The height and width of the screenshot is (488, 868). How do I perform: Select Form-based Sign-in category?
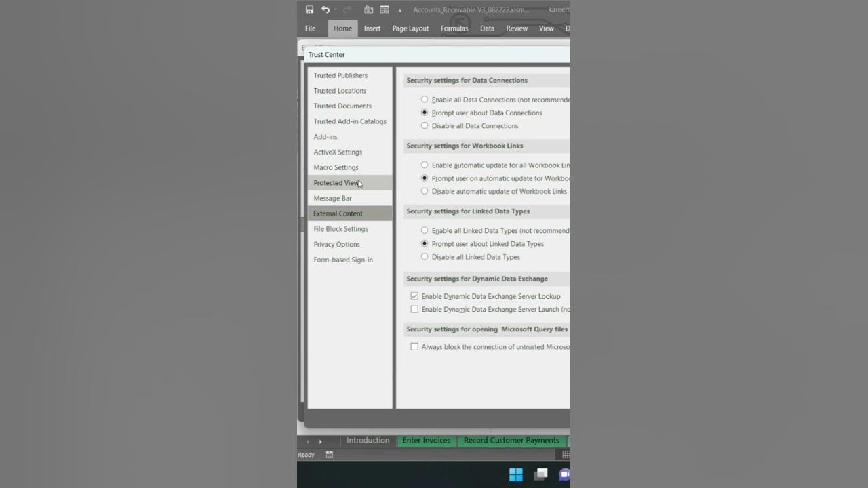(350, 260)
